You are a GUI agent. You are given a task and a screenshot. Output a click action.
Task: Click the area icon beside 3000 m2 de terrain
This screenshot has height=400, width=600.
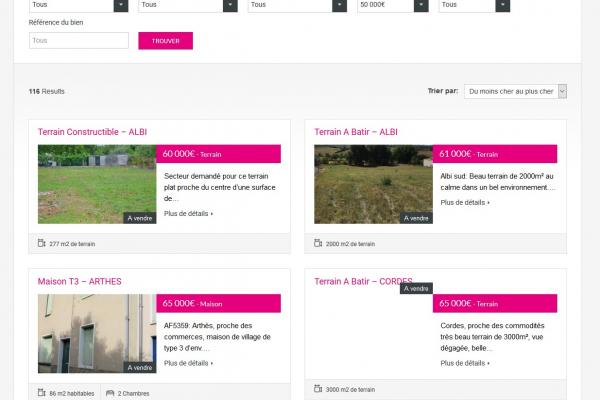click(319, 387)
